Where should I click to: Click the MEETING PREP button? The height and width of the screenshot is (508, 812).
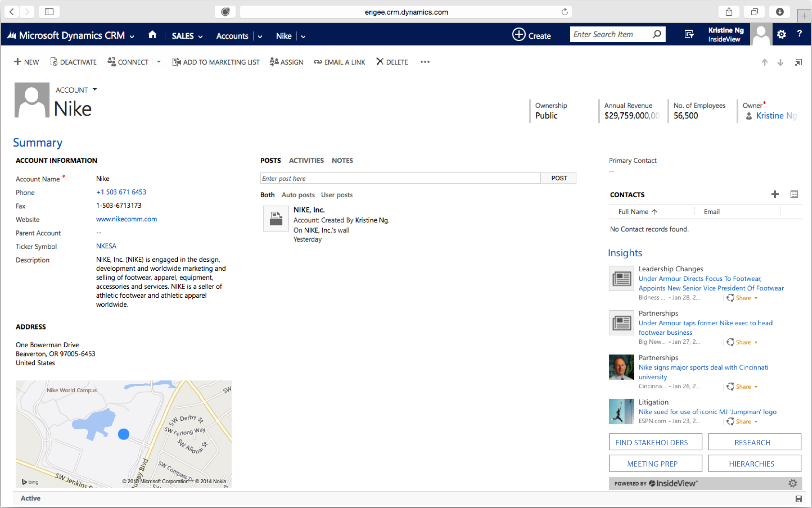[655, 463]
